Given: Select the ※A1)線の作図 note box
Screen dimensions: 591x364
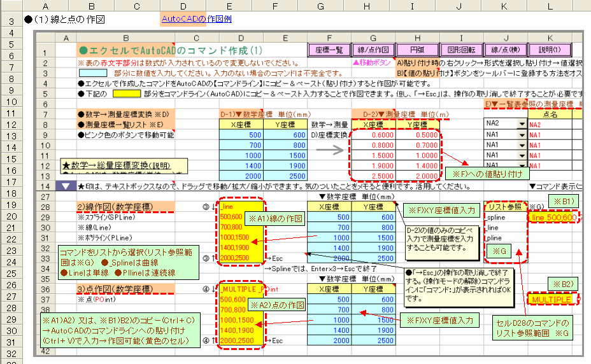Looking at the screenshot, I should 274,218.
